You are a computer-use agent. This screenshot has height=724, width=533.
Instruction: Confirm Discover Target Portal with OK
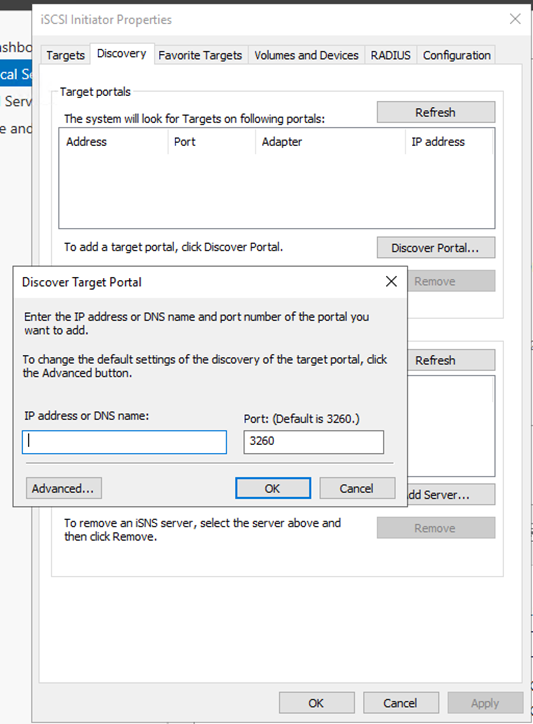(273, 489)
